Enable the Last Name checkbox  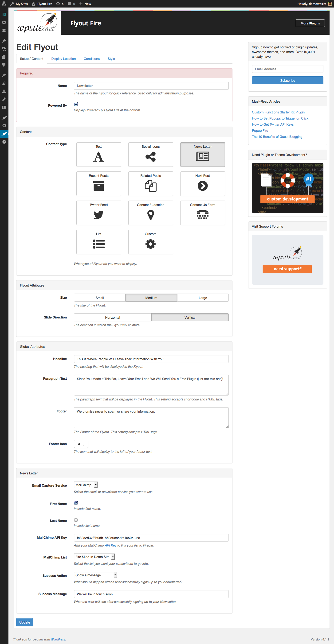[76, 520]
